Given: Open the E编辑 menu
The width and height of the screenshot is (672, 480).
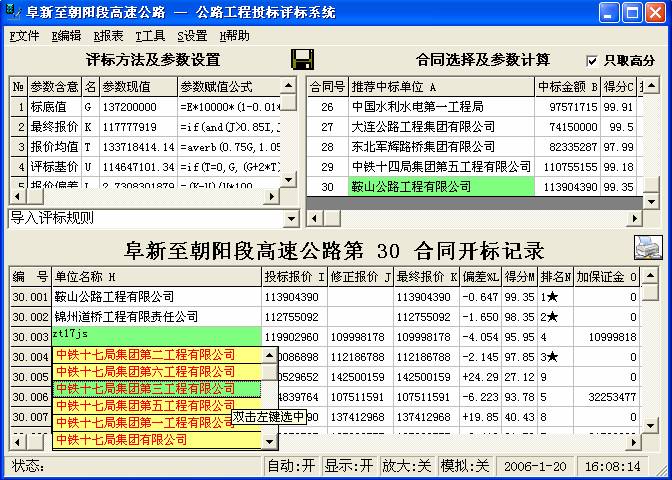Looking at the screenshot, I should tap(66, 36).
